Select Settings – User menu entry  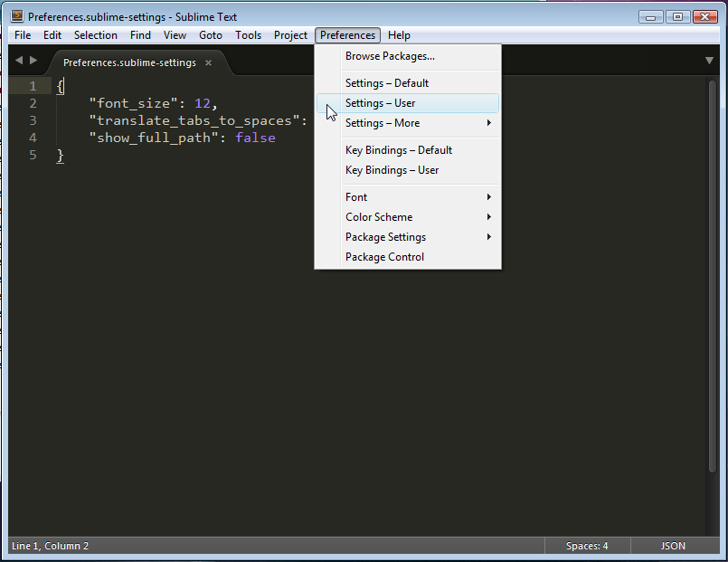click(381, 103)
